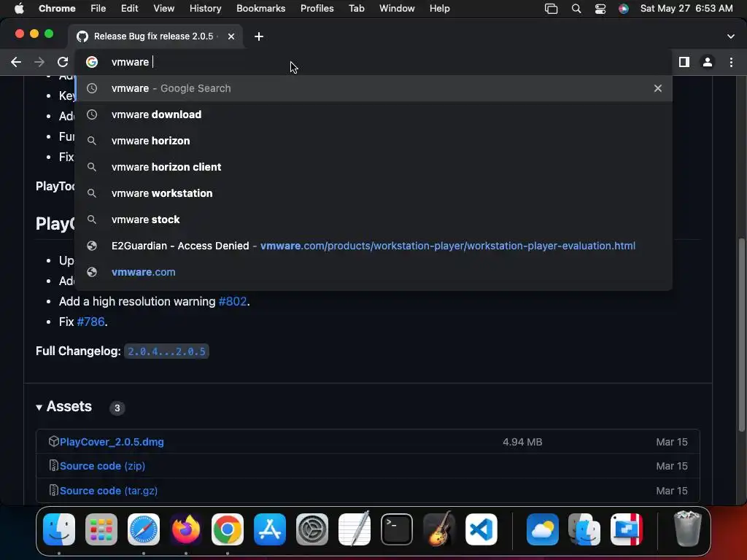Click the Google icon in address bar
Screen dimensions: 747x560
pos(91,62)
